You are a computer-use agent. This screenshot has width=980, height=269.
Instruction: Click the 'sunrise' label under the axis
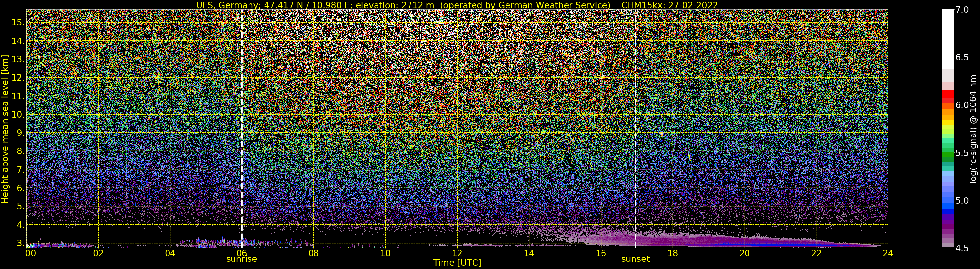(x=242, y=259)
